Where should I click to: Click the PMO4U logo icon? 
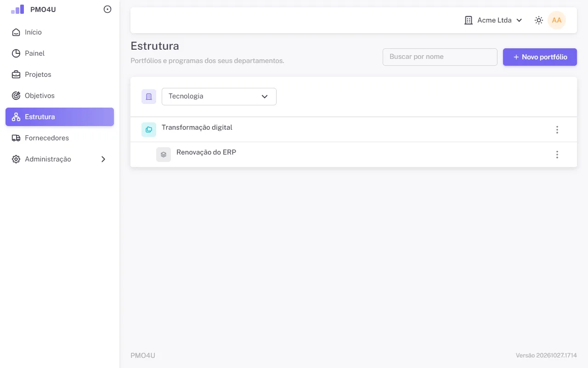click(17, 9)
